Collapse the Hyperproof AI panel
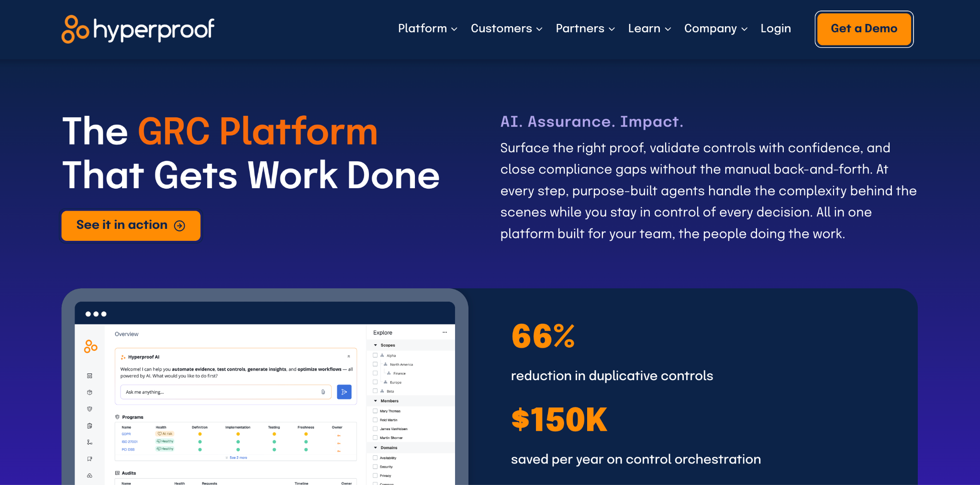Screen dimensions: 980x485 [349, 357]
